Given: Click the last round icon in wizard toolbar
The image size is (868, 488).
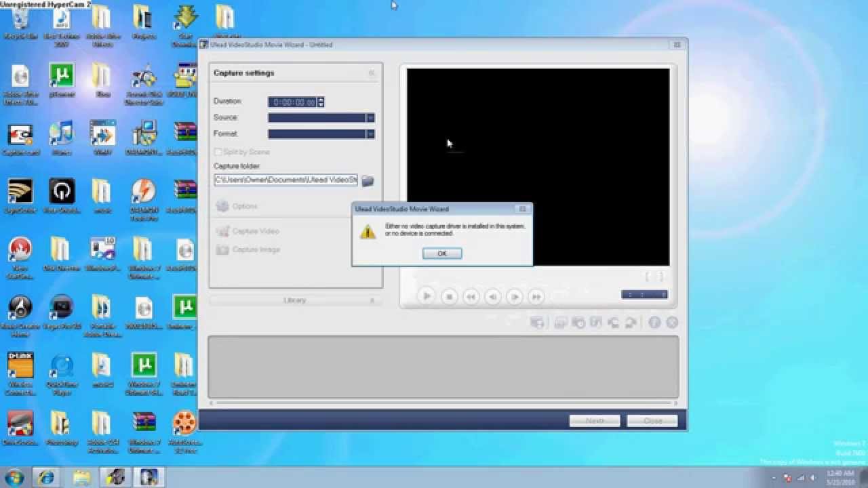Looking at the screenshot, I should [x=672, y=323].
